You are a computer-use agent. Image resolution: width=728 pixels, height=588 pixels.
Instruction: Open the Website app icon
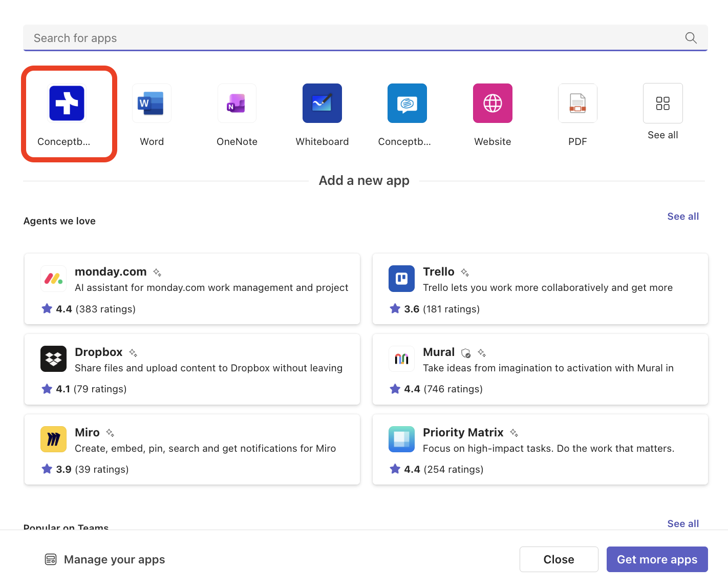492,103
